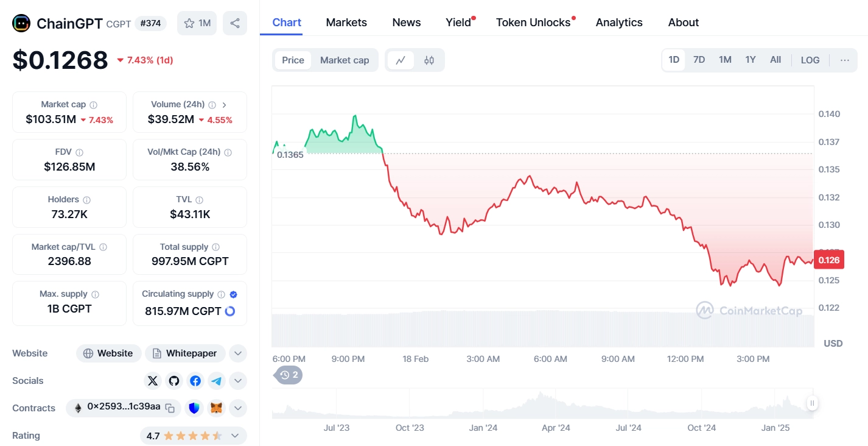Open the Token Unlocks tab
The height and width of the screenshot is (446, 868).
pyautogui.click(x=533, y=23)
